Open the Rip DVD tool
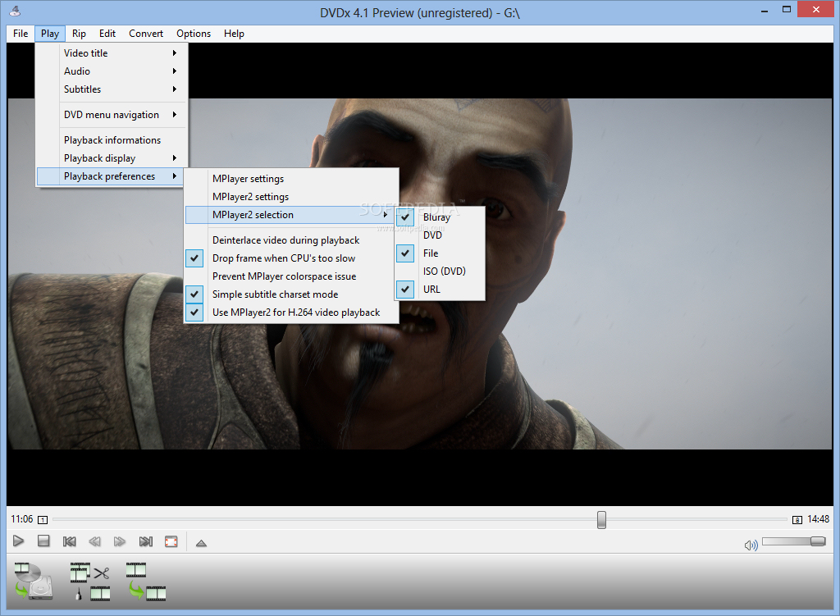This screenshot has height=616, width=840. coord(33,579)
